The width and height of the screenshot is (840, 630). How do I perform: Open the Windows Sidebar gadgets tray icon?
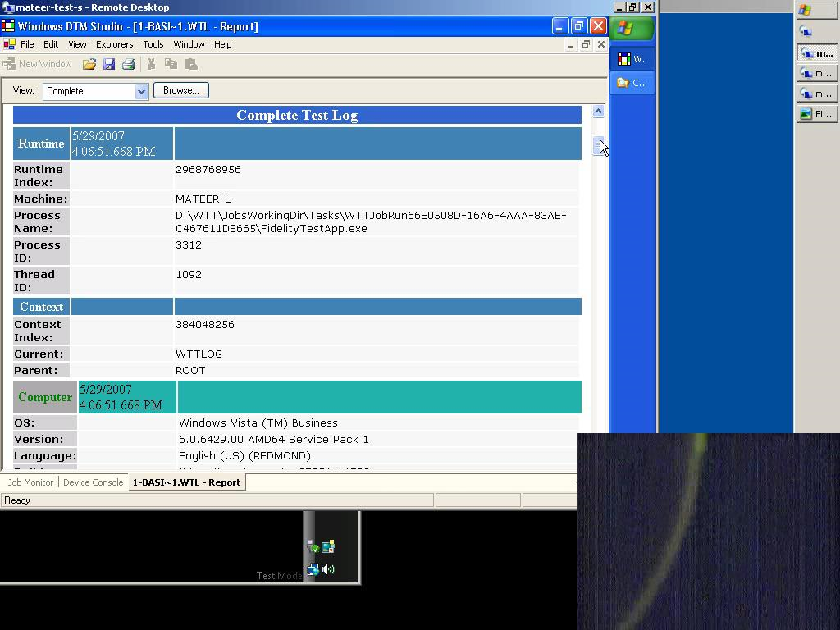(x=328, y=546)
